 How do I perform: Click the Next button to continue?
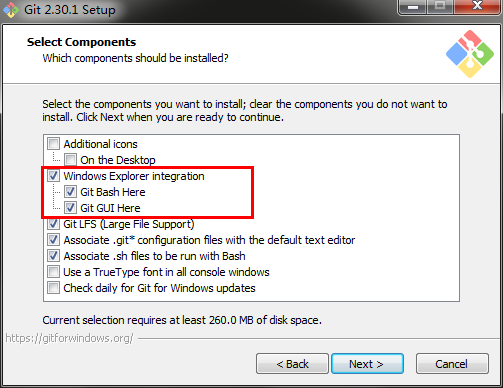tap(367, 364)
